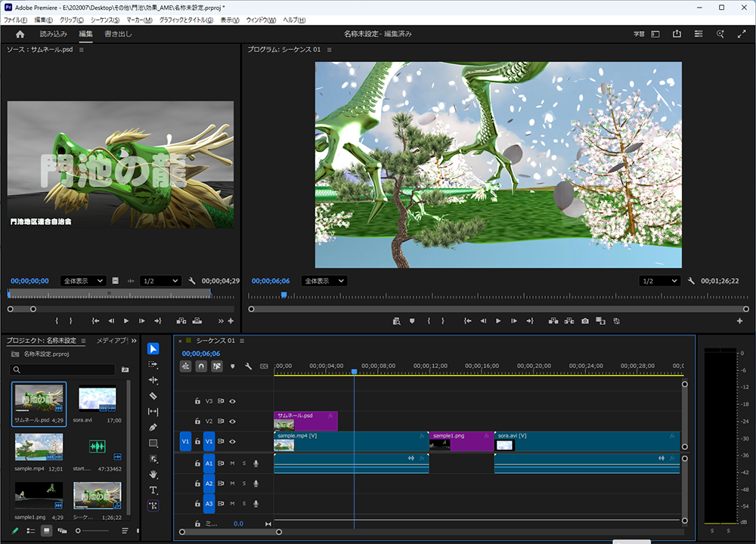Select the sora.avi thumbnail in project panel
Viewport: 756px width, 544px height.
coord(98,399)
